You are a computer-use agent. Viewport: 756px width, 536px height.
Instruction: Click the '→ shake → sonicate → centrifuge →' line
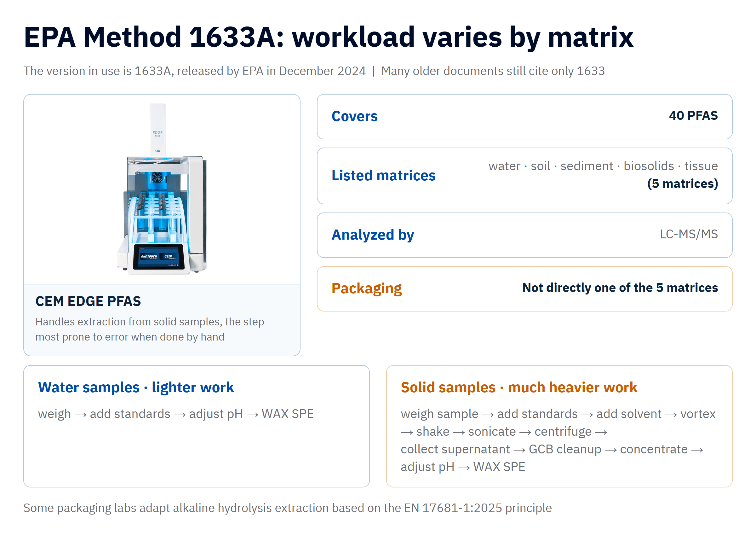[x=504, y=431]
